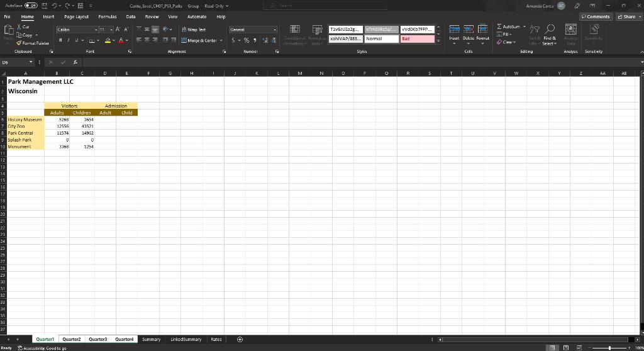Expand the AutoSum dropdown arrow

pyautogui.click(x=525, y=26)
